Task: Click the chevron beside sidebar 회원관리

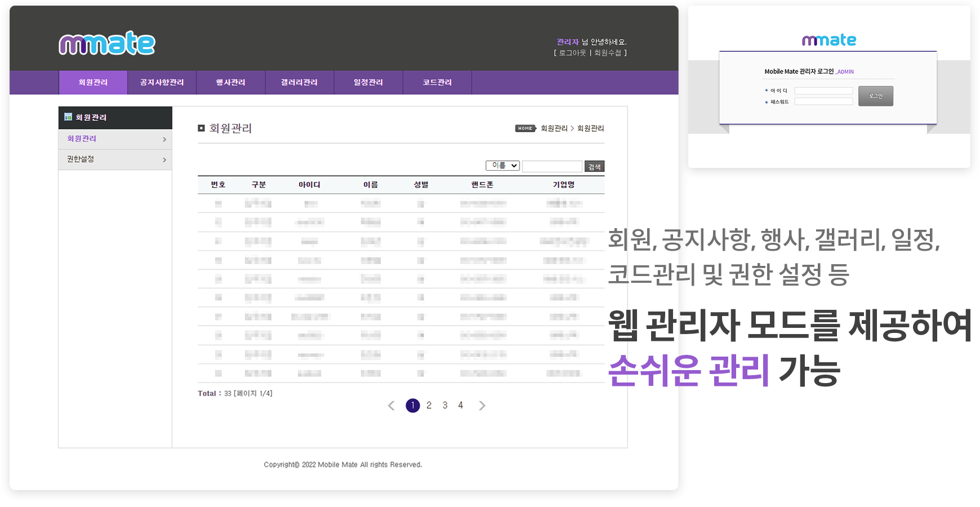Action: (164, 139)
